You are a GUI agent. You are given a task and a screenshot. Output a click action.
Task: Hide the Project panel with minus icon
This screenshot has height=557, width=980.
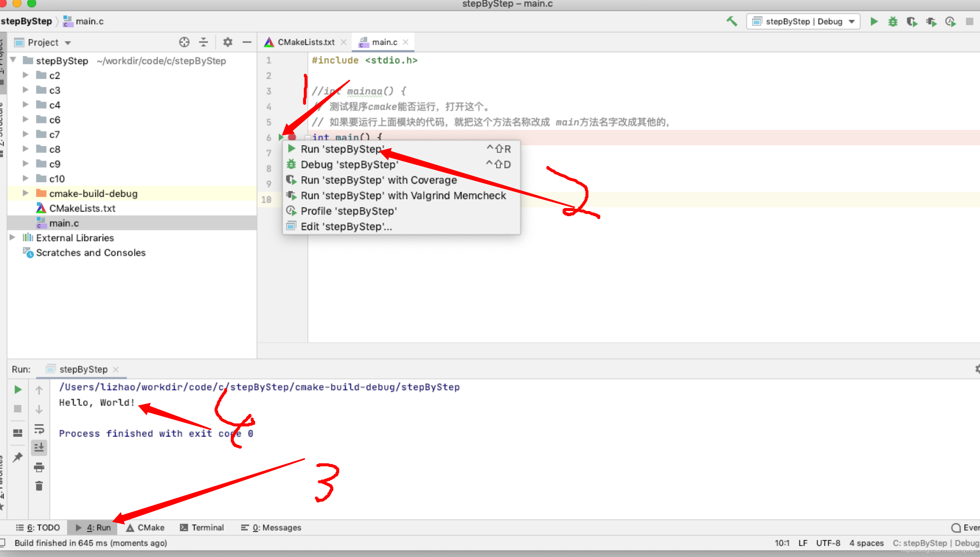247,42
